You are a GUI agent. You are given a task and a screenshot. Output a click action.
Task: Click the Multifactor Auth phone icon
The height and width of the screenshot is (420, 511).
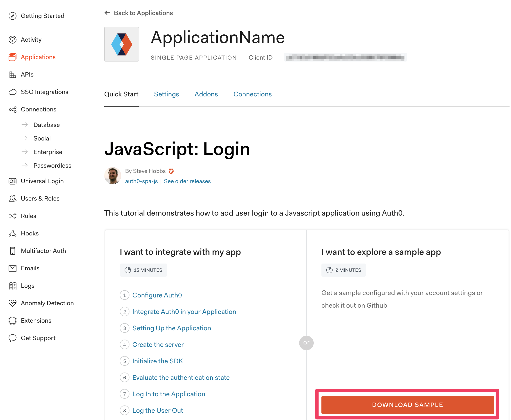(x=12, y=251)
